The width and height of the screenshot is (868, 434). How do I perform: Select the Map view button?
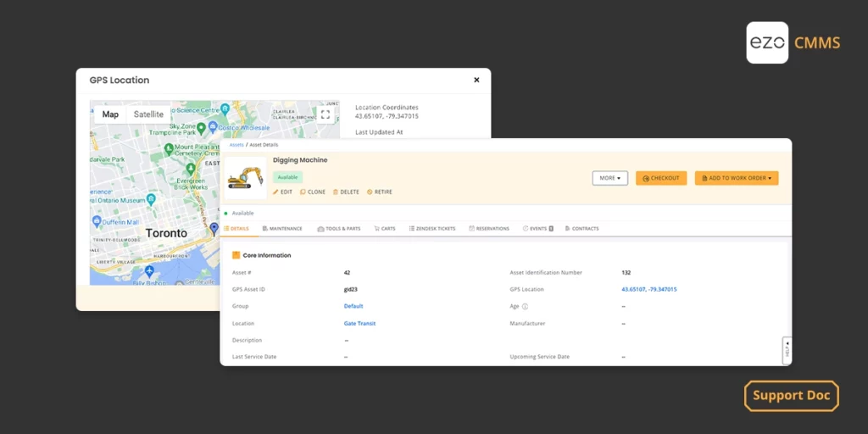click(x=110, y=114)
